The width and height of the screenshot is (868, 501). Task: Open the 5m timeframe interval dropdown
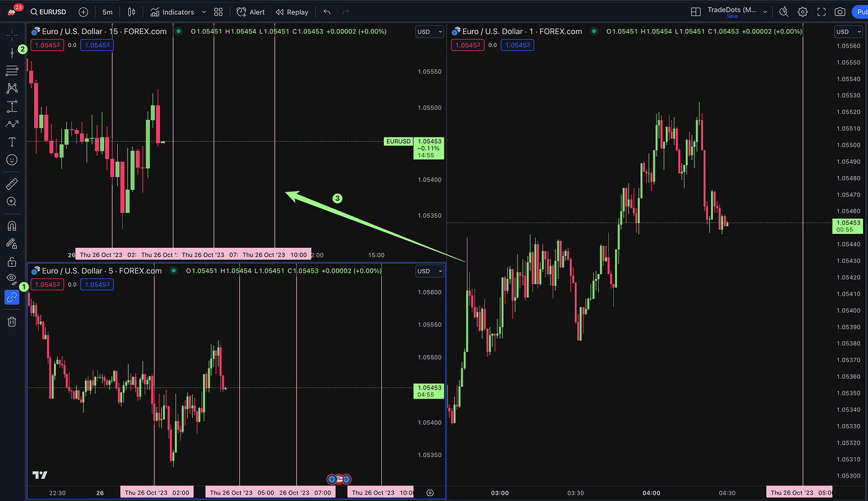107,12
